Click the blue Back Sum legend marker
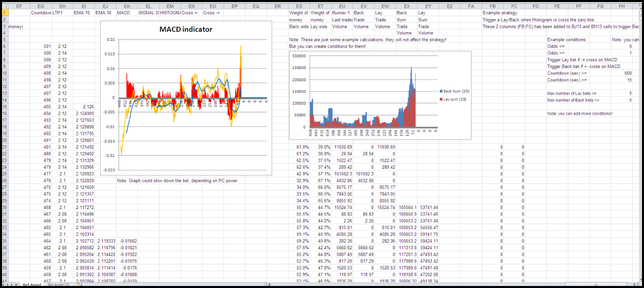644x288 pixels. 440,91
